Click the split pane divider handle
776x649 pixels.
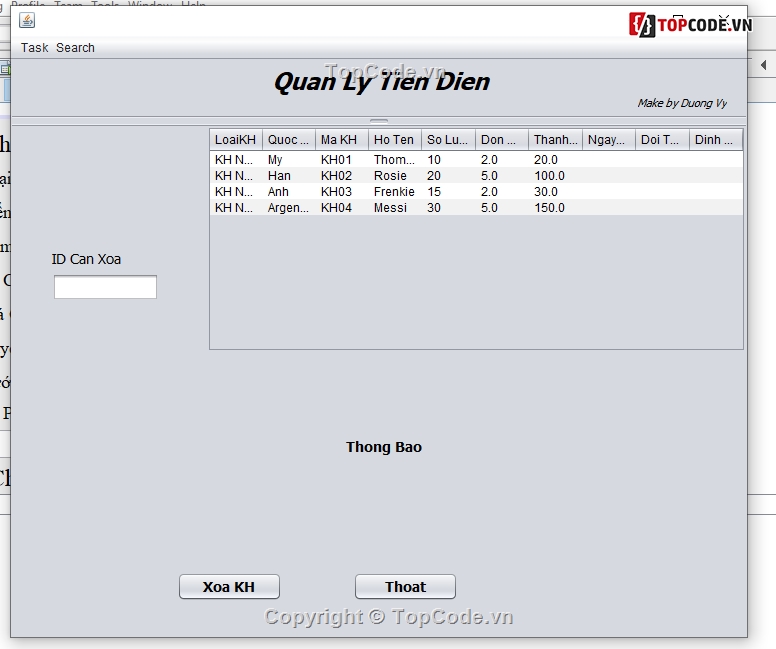point(379,121)
